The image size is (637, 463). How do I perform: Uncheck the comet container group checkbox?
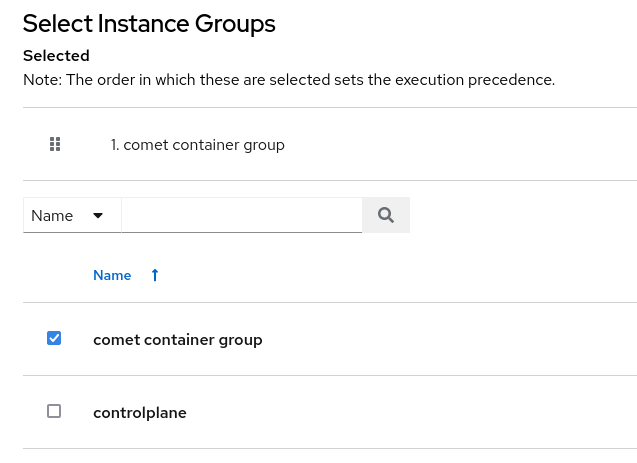pos(54,338)
